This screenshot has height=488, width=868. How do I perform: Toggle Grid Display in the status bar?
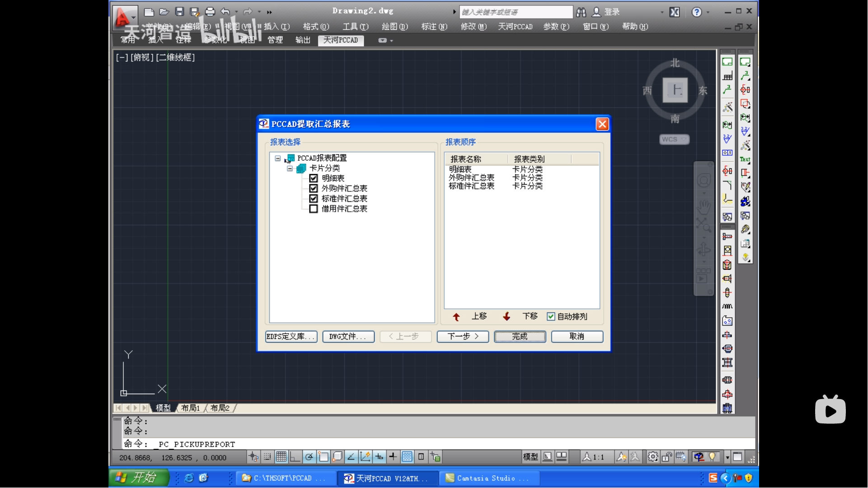point(281,457)
